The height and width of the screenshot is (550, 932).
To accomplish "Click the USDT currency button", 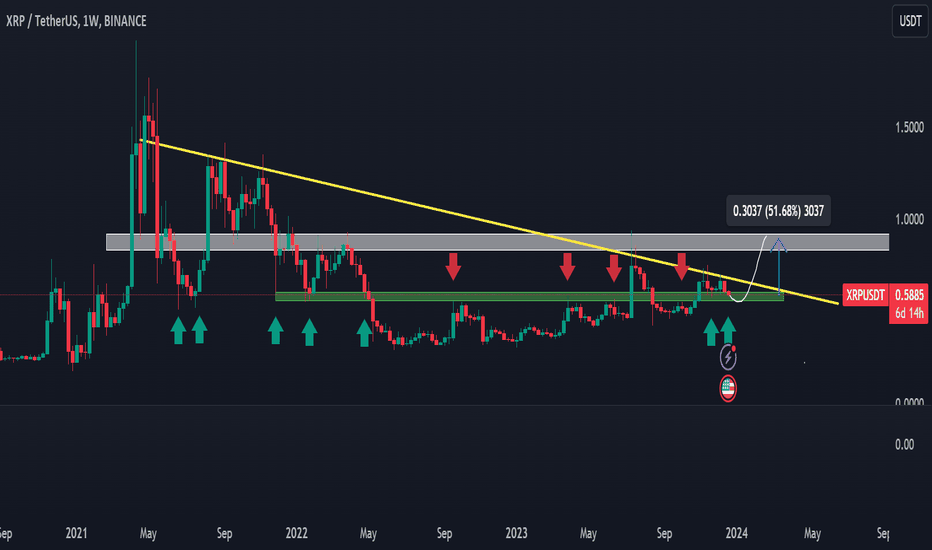I will pyautogui.click(x=909, y=21).
